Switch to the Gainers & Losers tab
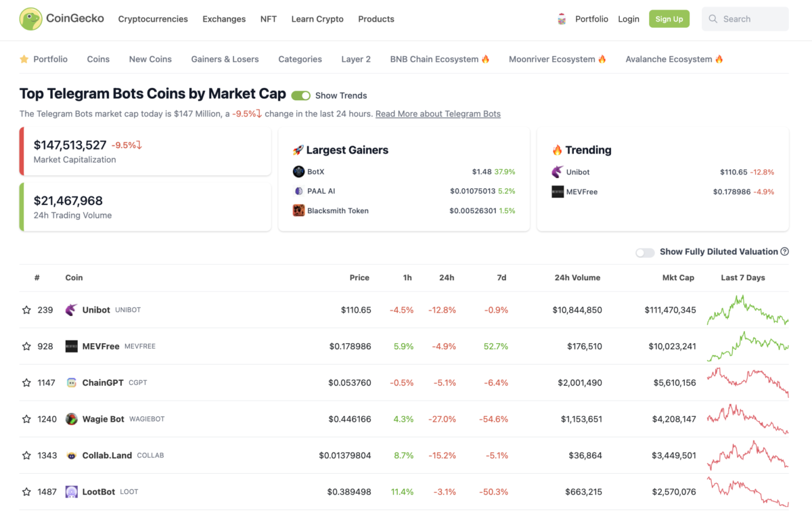 pos(225,59)
